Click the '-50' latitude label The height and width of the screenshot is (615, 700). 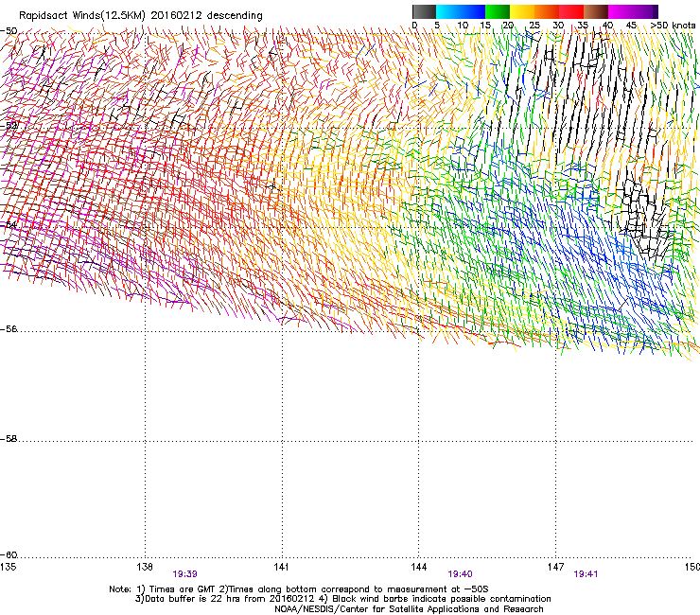click(9, 31)
